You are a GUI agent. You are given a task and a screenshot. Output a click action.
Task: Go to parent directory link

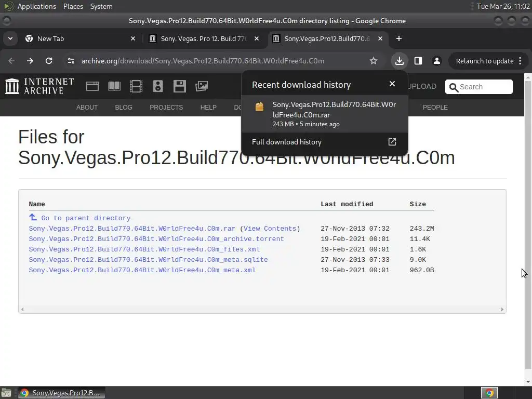(86, 218)
